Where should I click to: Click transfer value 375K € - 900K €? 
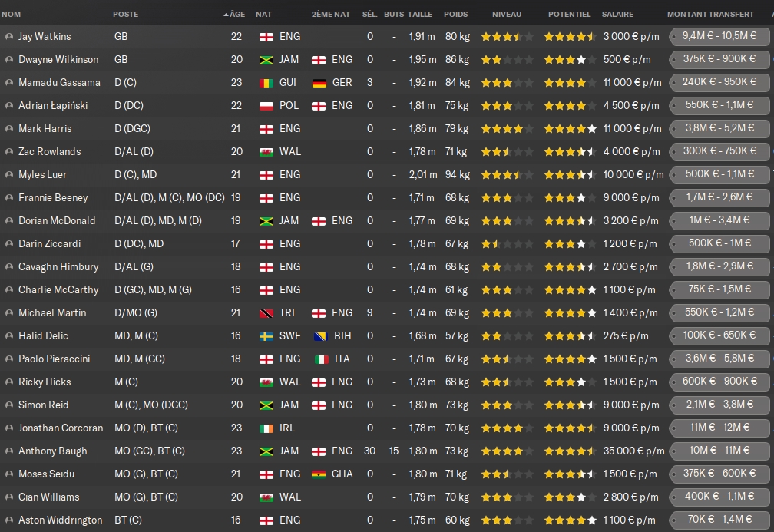click(719, 59)
